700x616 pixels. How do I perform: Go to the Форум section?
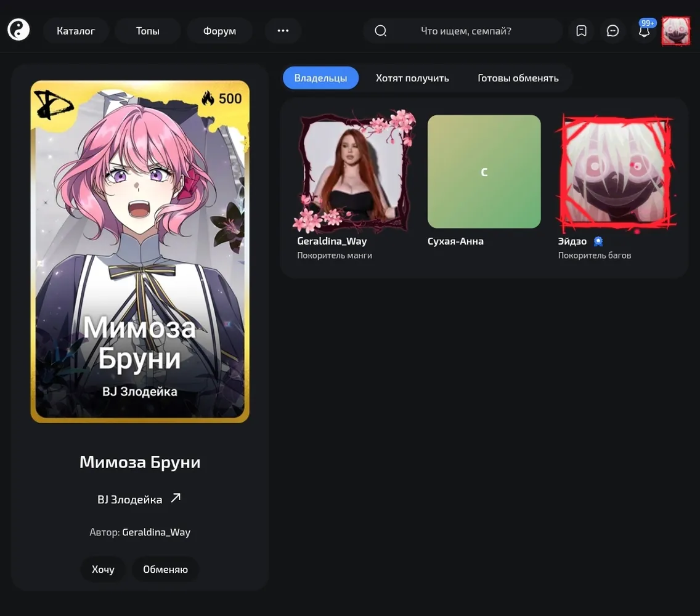(219, 31)
